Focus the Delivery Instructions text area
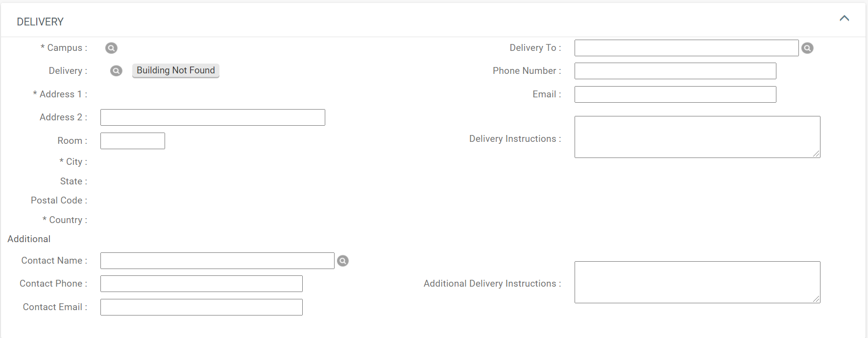This screenshot has width=868, height=338. (x=697, y=137)
